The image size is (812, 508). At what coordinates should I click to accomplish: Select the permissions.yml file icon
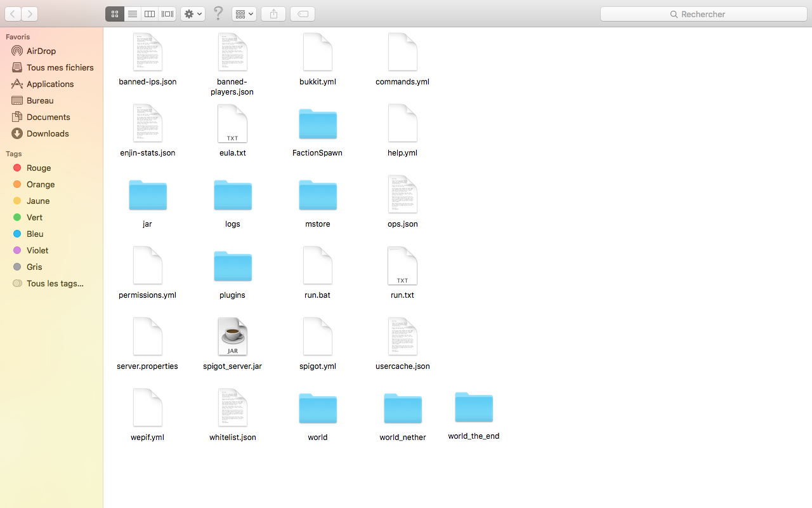pyautogui.click(x=148, y=265)
